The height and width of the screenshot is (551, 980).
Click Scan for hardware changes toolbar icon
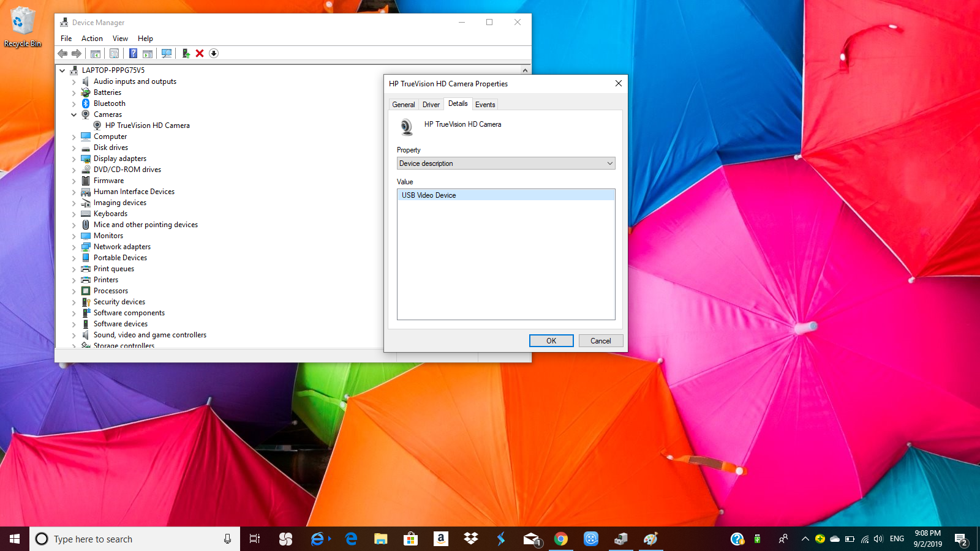tap(166, 53)
